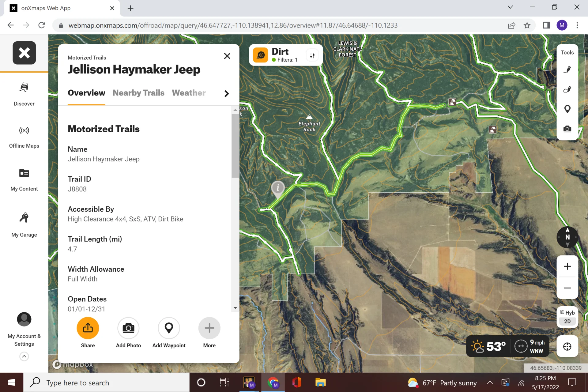
Task: Open Offline Maps from sidebar
Action: 24,137
